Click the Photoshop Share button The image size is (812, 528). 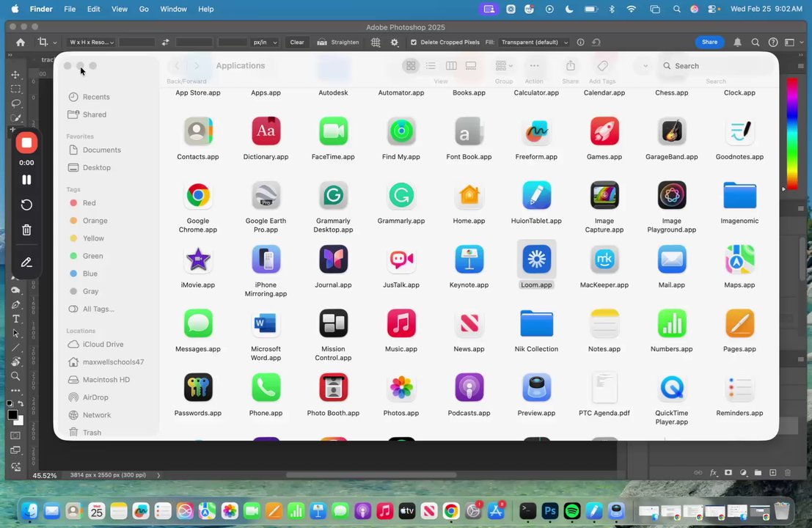[x=709, y=42]
